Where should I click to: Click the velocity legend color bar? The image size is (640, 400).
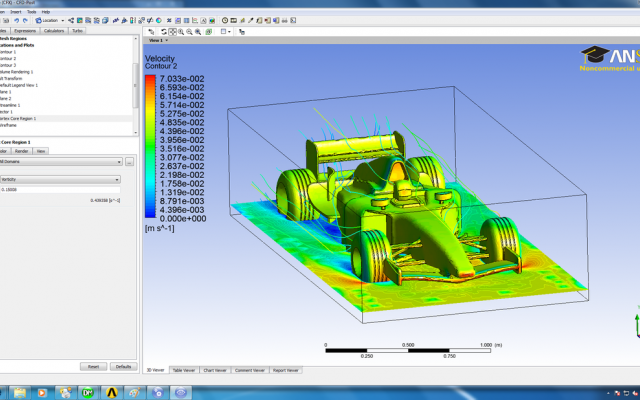(x=150, y=146)
